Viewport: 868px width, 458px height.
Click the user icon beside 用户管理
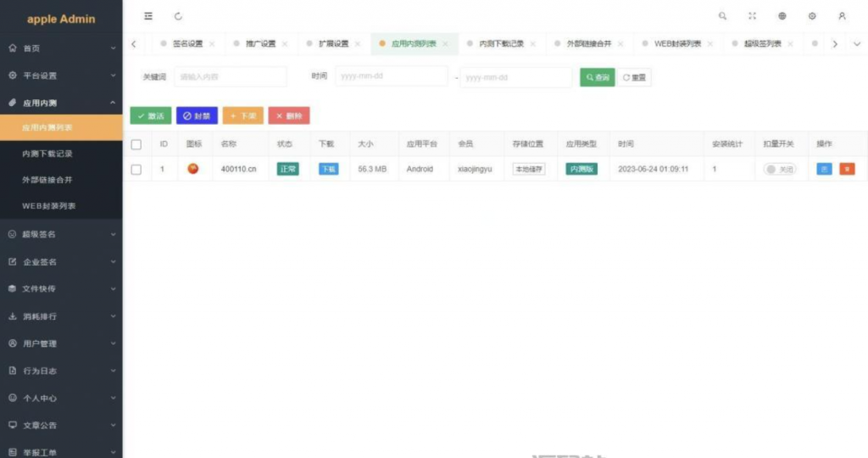[13, 343]
